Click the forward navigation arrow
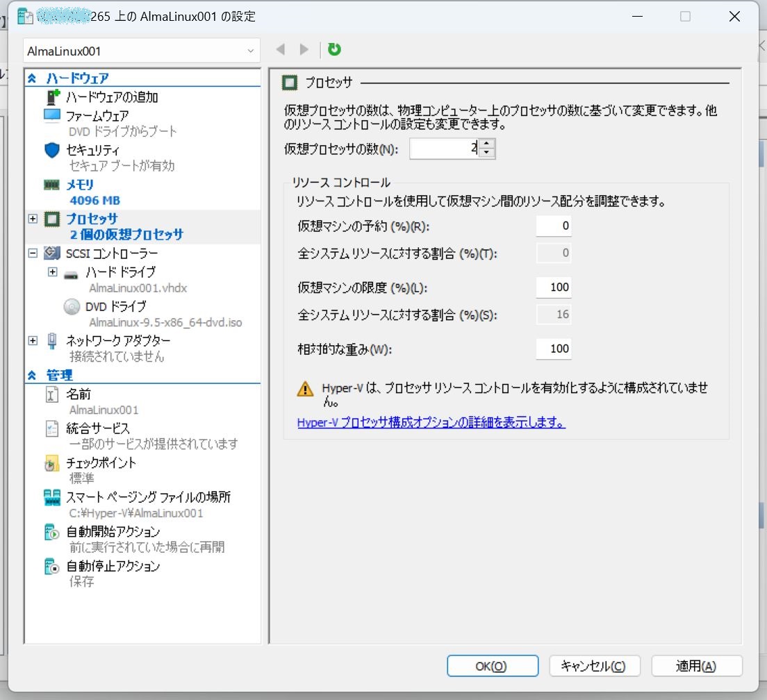Image resolution: width=767 pixels, height=700 pixels. click(304, 49)
